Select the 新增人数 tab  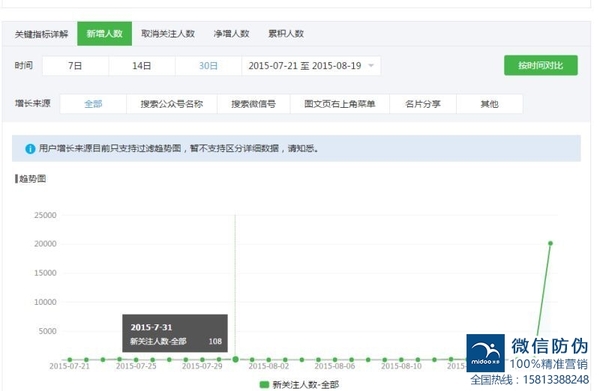click(x=104, y=34)
